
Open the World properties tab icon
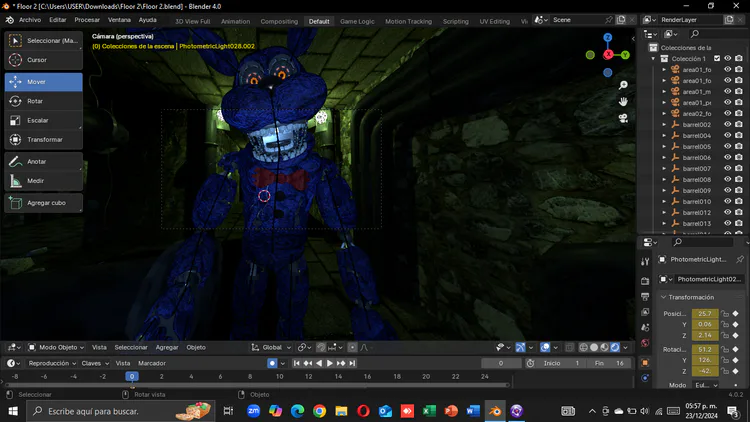645,343
